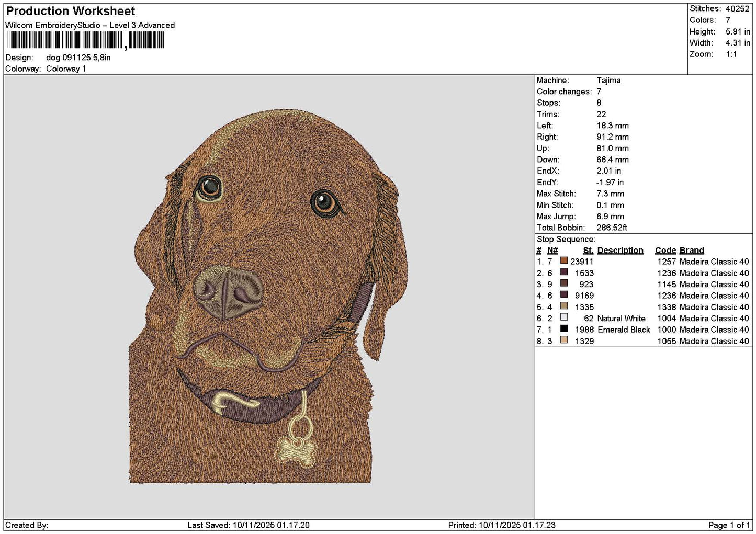Click the EndX value '2.01 in'
The height and width of the screenshot is (534, 756).
pyautogui.click(x=609, y=171)
